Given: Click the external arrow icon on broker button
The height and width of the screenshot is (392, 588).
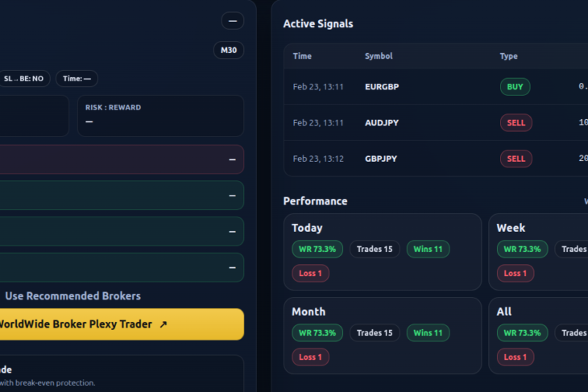Looking at the screenshot, I should click(x=164, y=324).
